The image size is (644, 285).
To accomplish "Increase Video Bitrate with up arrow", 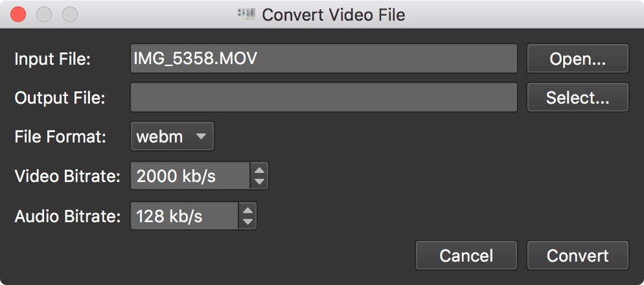I will 260,170.
